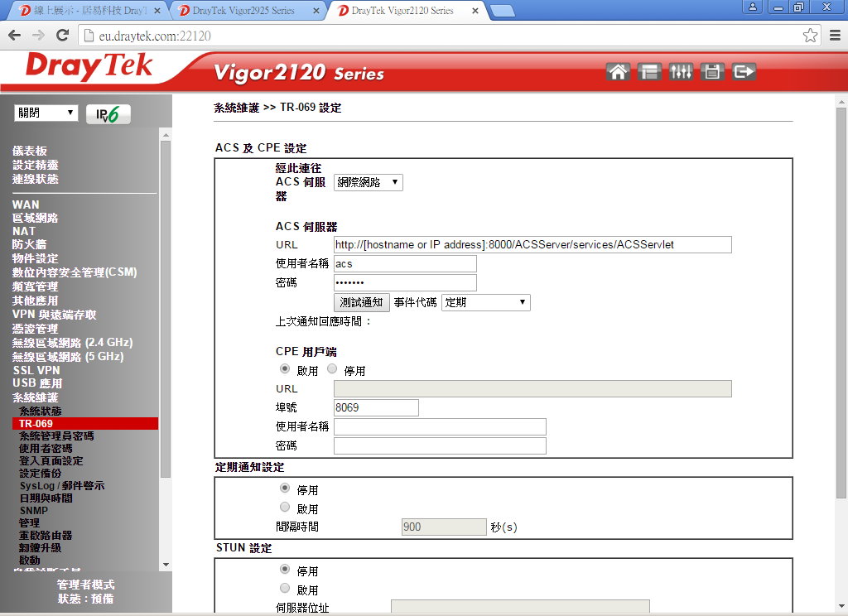Click the DrayTek logo
Screen dimensions: 848x616
click(x=89, y=66)
